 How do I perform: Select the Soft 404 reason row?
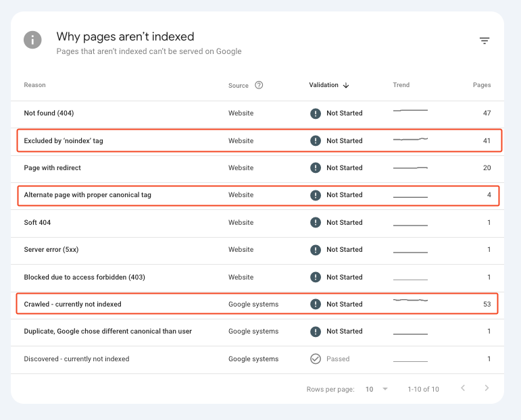click(x=37, y=222)
